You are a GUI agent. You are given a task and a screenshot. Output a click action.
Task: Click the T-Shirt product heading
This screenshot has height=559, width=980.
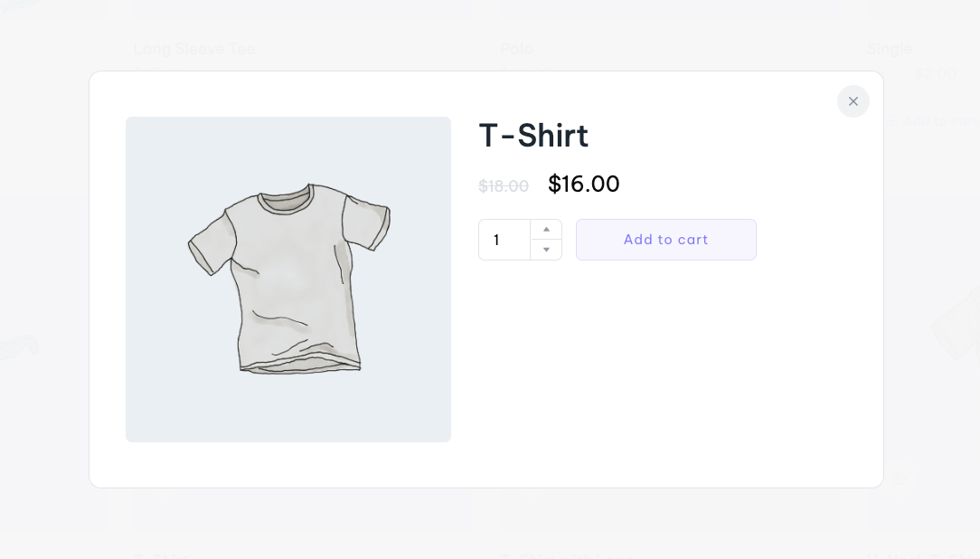(533, 135)
